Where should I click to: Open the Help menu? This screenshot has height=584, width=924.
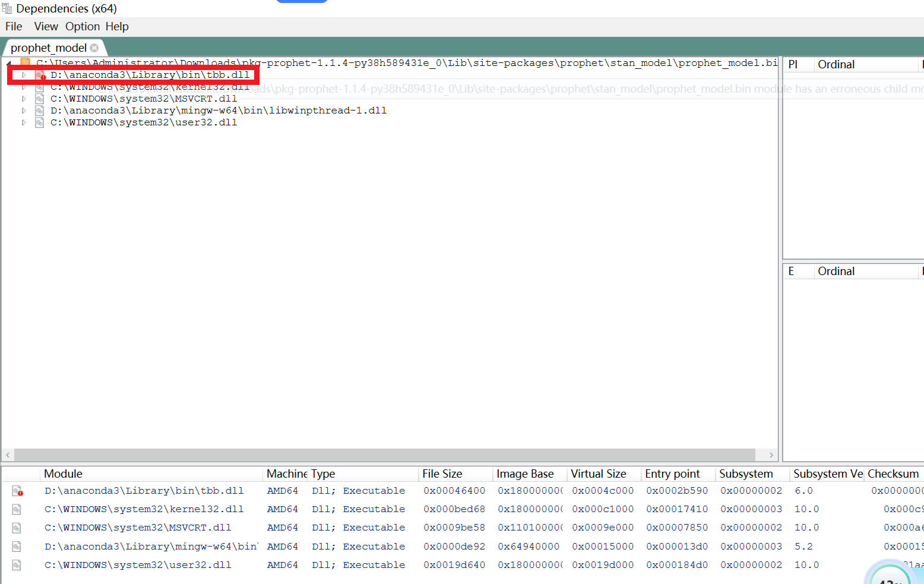[x=117, y=26]
